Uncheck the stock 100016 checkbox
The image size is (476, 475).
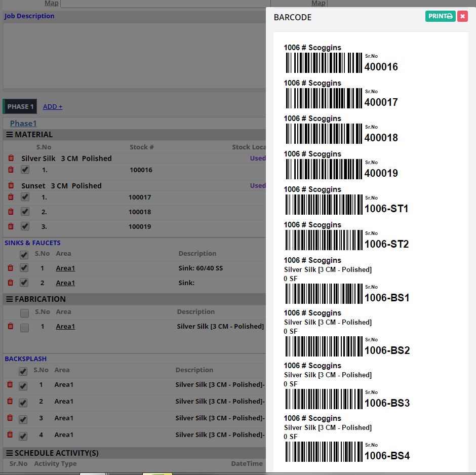[25, 169]
